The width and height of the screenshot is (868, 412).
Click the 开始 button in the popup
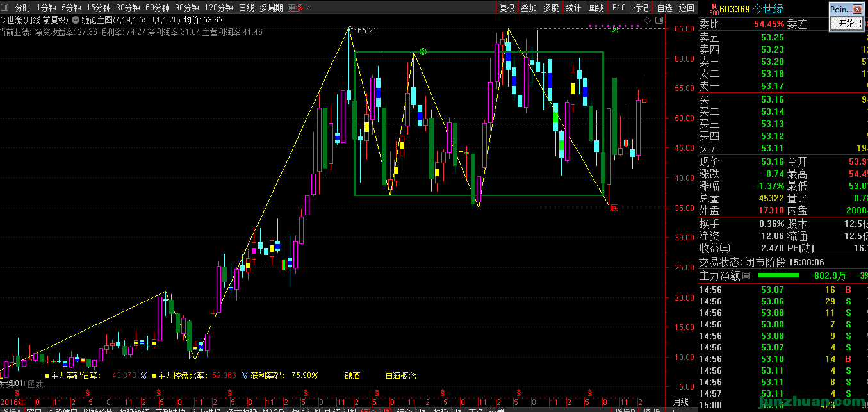[846, 23]
